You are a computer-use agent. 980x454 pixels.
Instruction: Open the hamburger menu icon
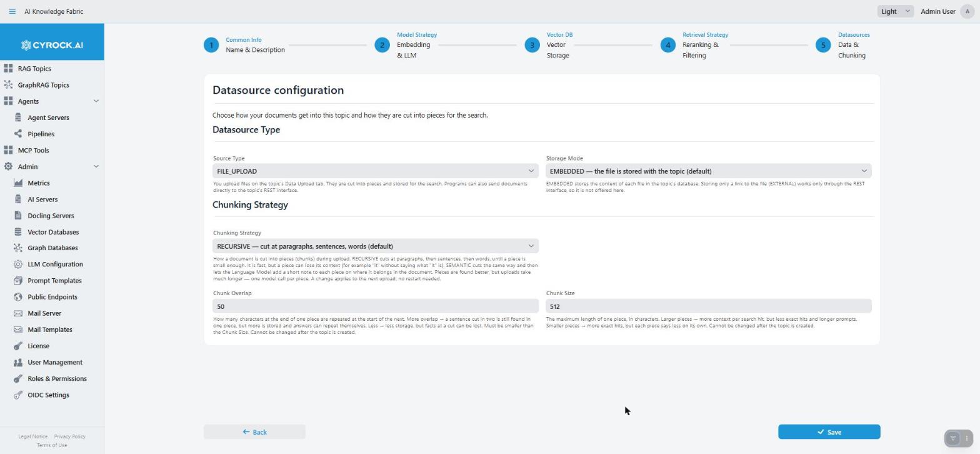(x=12, y=11)
